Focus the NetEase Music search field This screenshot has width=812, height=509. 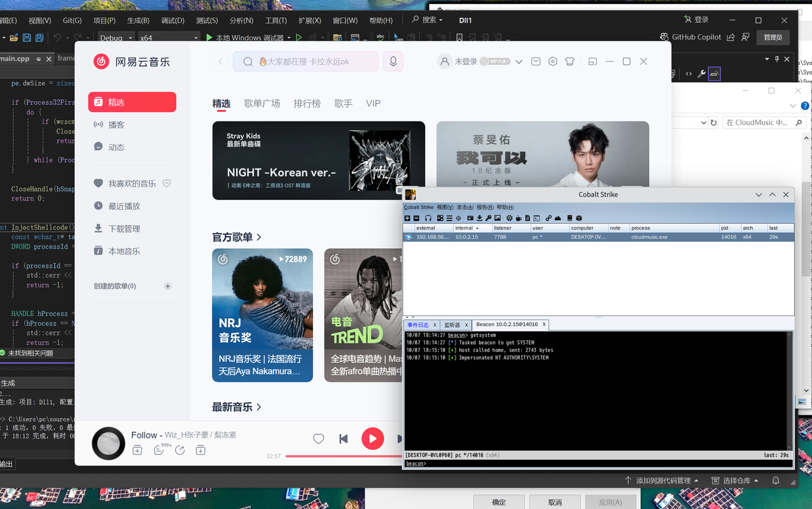[x=305, y=62]
